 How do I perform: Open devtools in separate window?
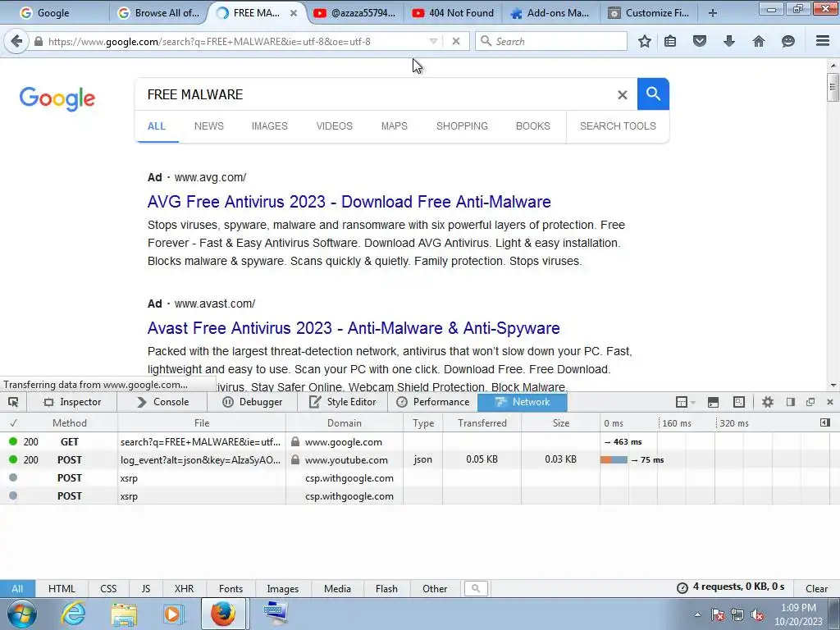[x=810, y=402]
